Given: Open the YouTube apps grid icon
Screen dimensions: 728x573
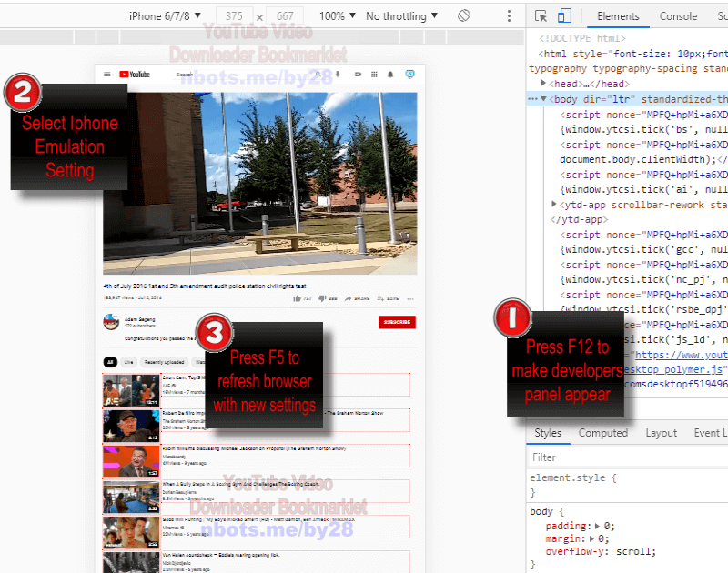Looking at the screenshot, I should click(374, 75).
